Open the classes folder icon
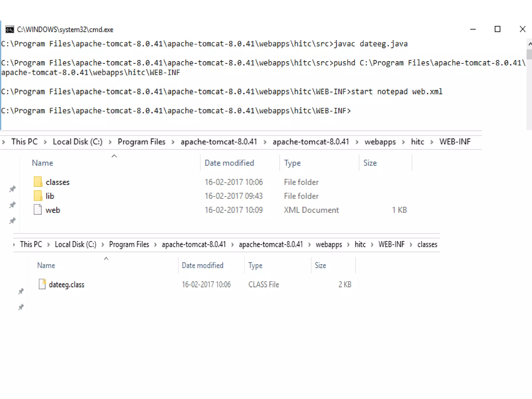532x399 pixels. (38, 182)
